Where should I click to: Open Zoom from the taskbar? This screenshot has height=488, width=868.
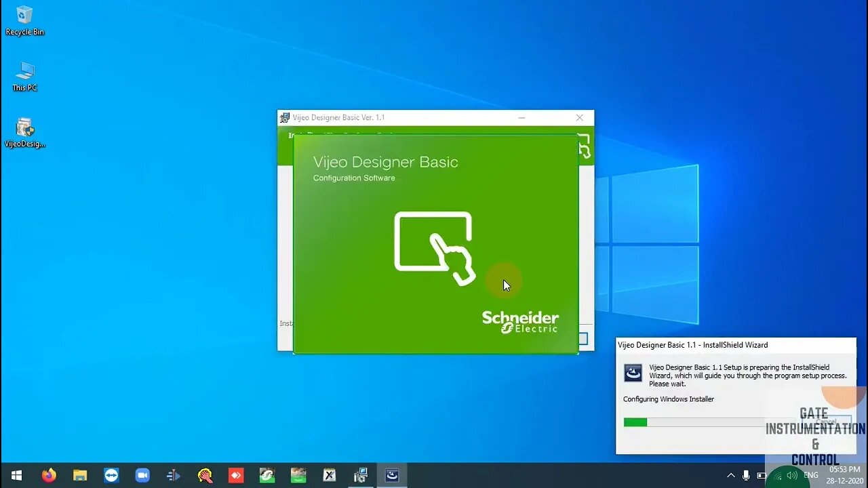coord(142,475)
